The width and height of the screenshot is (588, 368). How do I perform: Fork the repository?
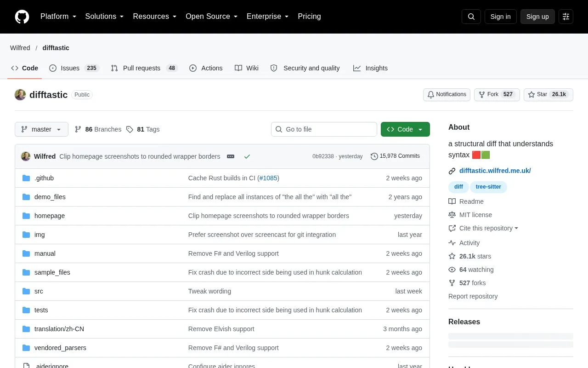497,94
